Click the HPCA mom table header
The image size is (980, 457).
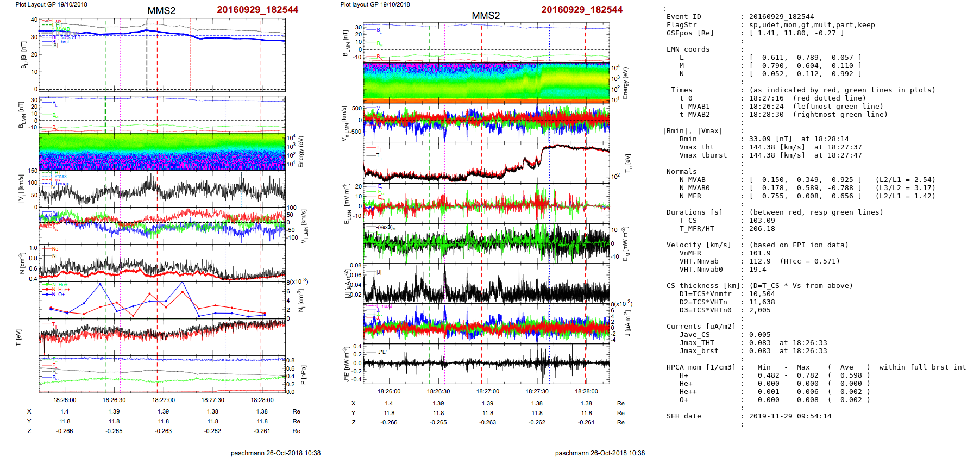point(701,367)
